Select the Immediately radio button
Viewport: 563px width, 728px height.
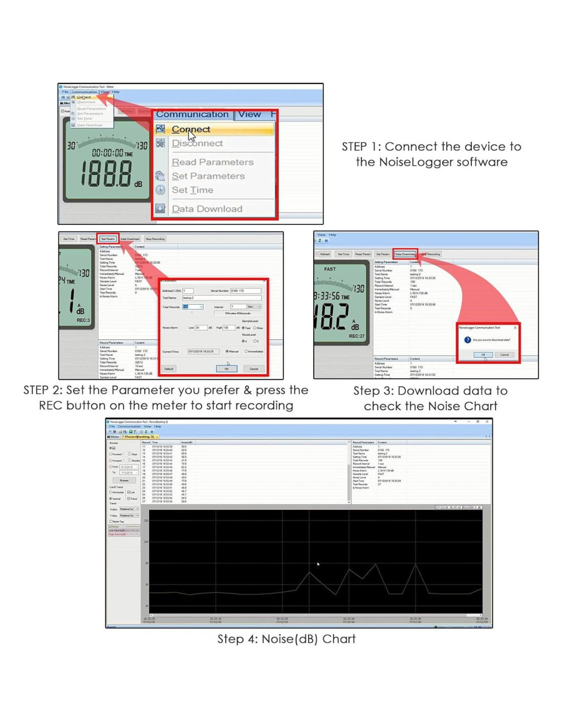pyautogui.click(x=246, y=351)
